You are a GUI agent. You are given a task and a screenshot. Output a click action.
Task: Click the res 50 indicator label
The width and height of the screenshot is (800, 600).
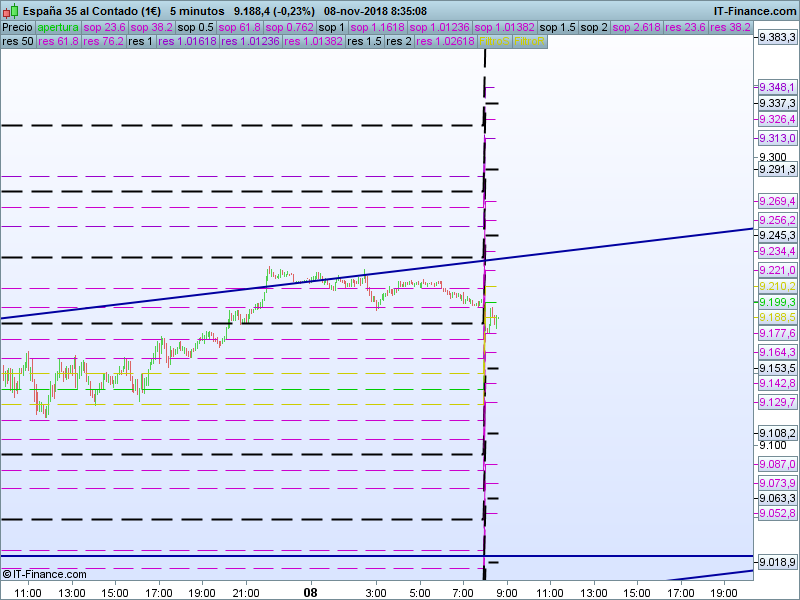pos(17,42)
